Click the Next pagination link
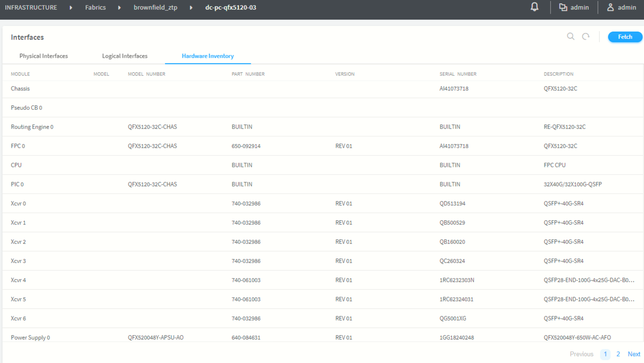Screen dimensions: 644x363 634,354
